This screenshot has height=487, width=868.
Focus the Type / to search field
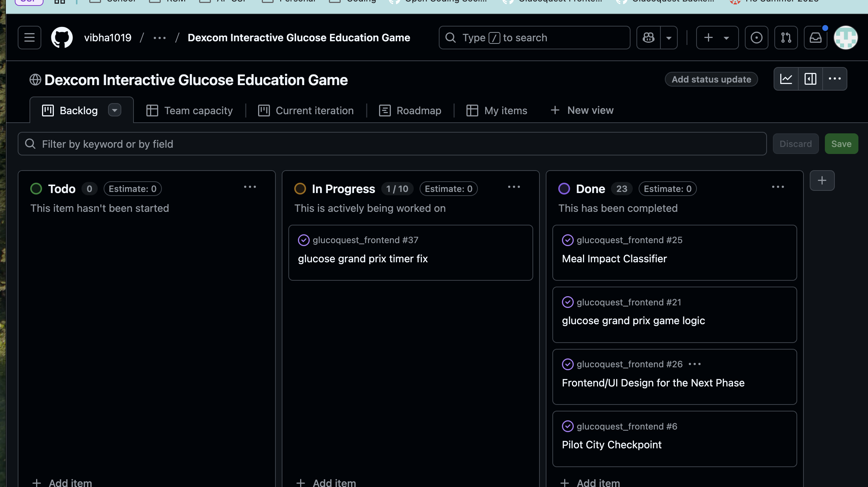tap(534, 38)
